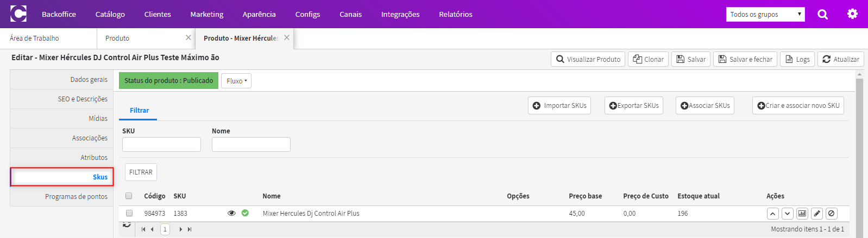Viewport: 868px width, 238px height.
Task: Open the Relatórios menu
Action: 456,14
